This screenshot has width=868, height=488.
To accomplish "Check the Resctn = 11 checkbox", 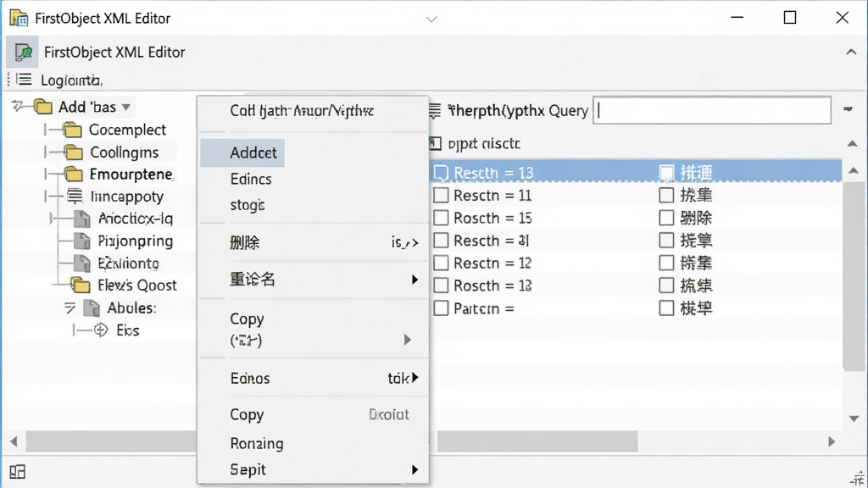I will tap(441, 196).
